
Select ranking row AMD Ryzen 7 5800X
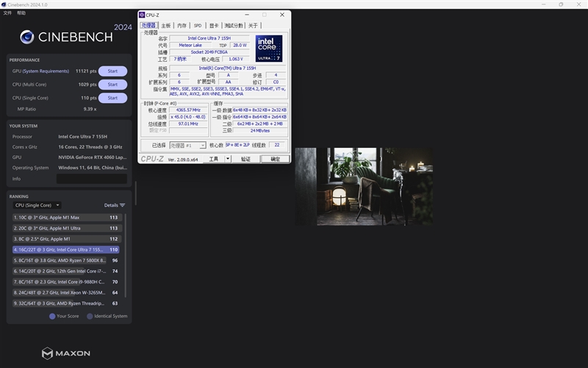click(x=67, y=261)
